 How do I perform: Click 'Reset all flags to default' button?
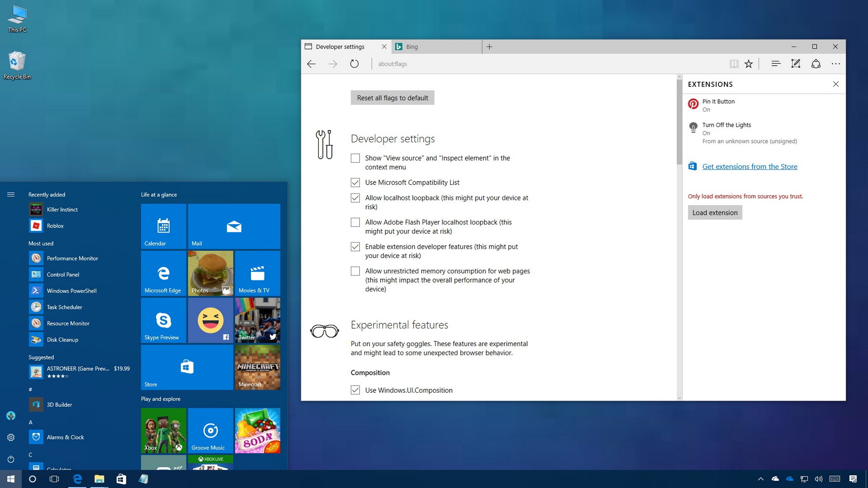click(x=392, y=97)
